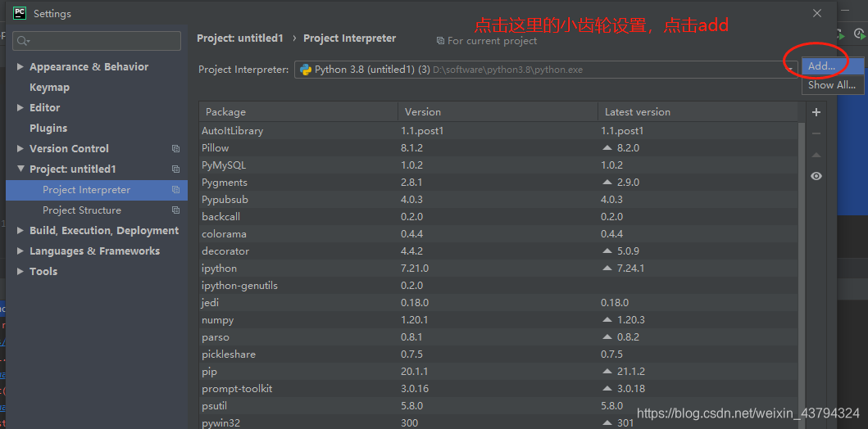Screen dimensions: 868x429
Task: Click upgrade arrow next to Pillow 8.2.0
Action: [x=607, y=148]
